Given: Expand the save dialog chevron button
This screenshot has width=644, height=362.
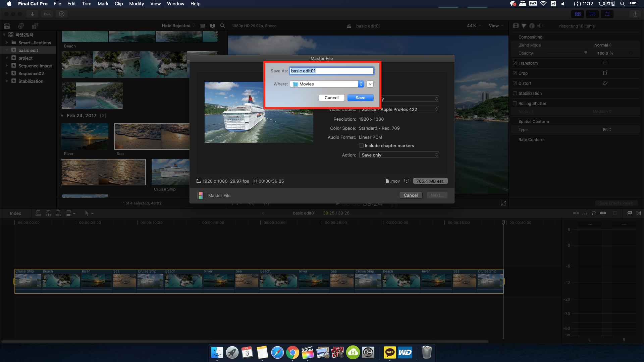Looking at the screenshot, I should click(x=370, y=84).
